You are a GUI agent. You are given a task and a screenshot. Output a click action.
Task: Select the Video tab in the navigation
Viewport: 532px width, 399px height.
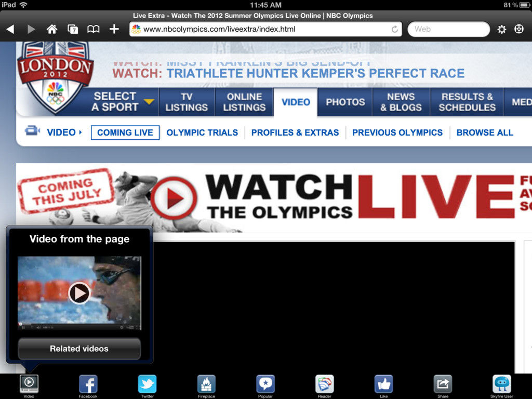point(296,102)
